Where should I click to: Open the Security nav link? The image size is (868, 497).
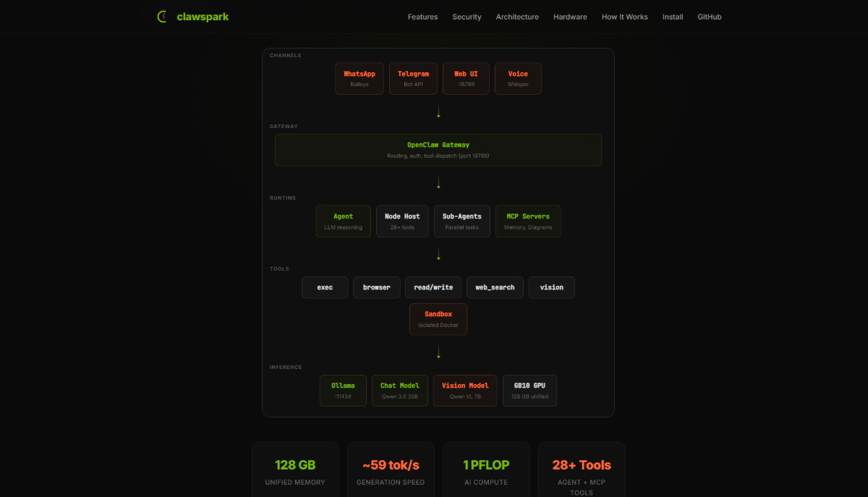467,17
